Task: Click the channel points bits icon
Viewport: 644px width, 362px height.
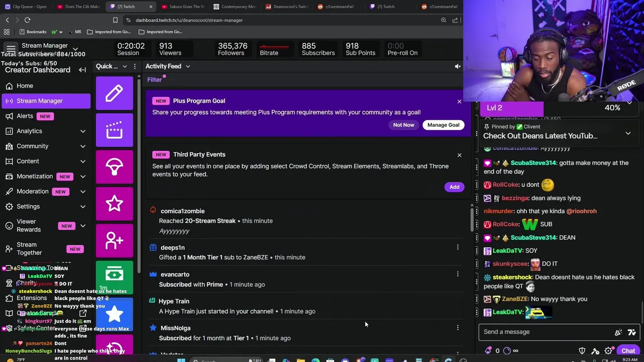Action: [488, 351]
